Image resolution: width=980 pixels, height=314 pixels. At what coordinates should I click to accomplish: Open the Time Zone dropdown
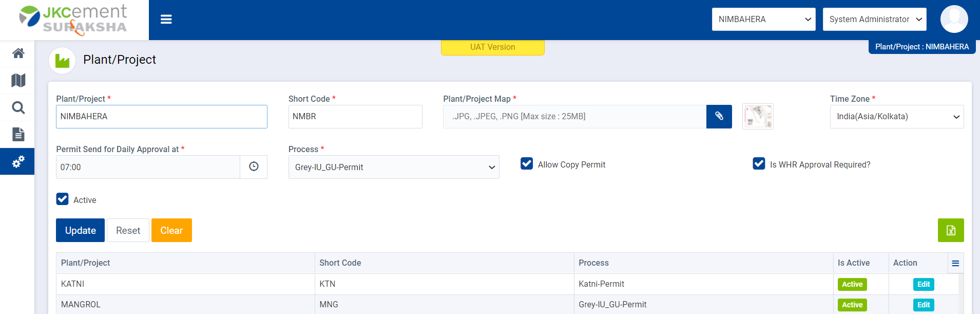click(897, 117)
